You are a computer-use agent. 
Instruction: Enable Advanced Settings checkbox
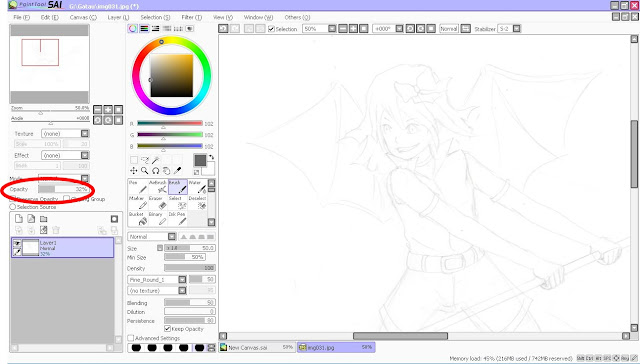(x=131, y=338)
